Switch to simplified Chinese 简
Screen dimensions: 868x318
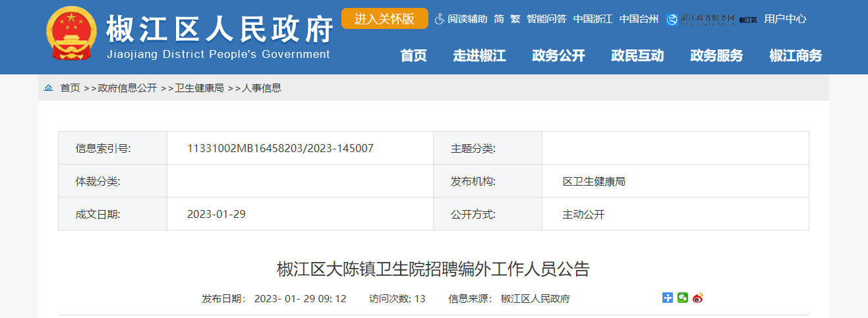click(499, 19)
